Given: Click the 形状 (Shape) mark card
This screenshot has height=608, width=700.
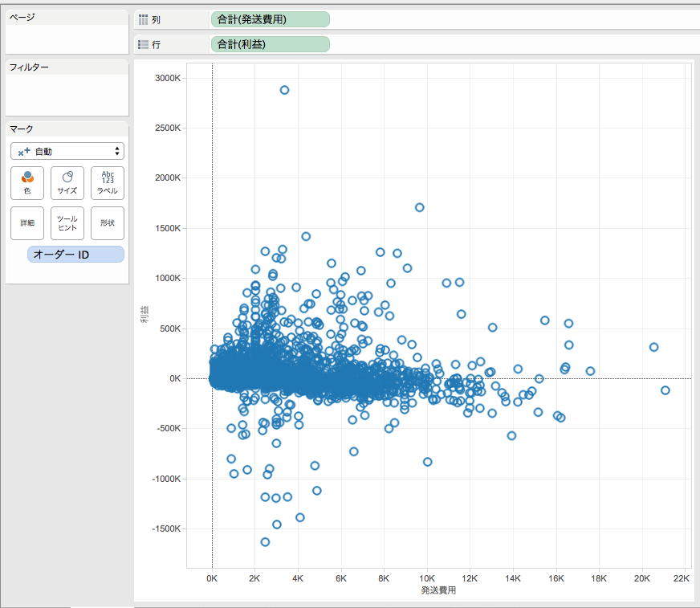Looking at the screenshot, I should pos(108,223).
